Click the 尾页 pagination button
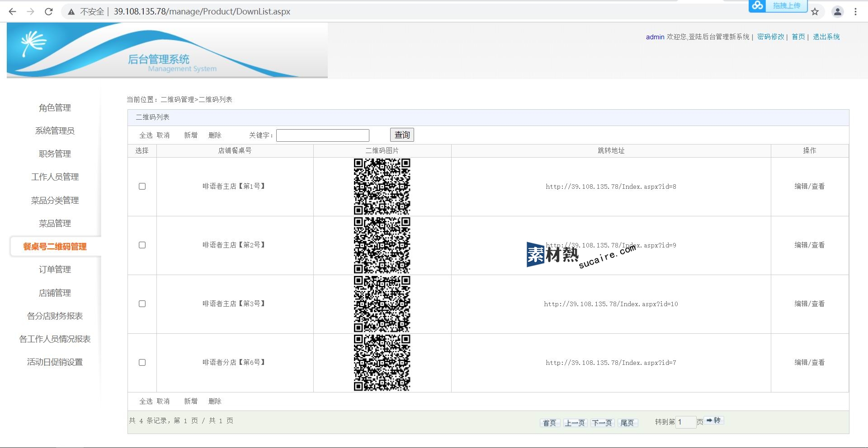Viewport: 868px width, 448px height. pos(627,423)
